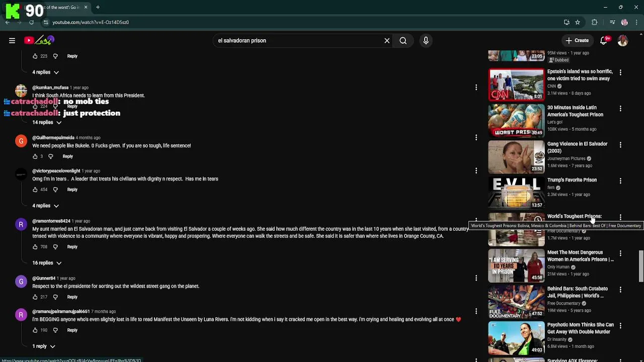Open more options for Gang Violence in El Salvador video
644x362 pixels.
point(620,145)
